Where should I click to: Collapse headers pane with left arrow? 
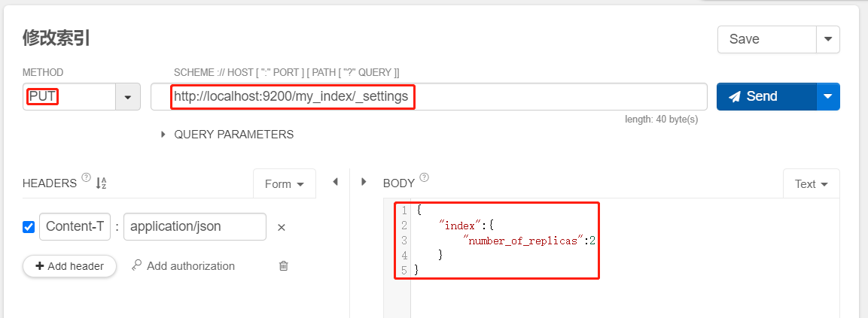pos(335,181)
